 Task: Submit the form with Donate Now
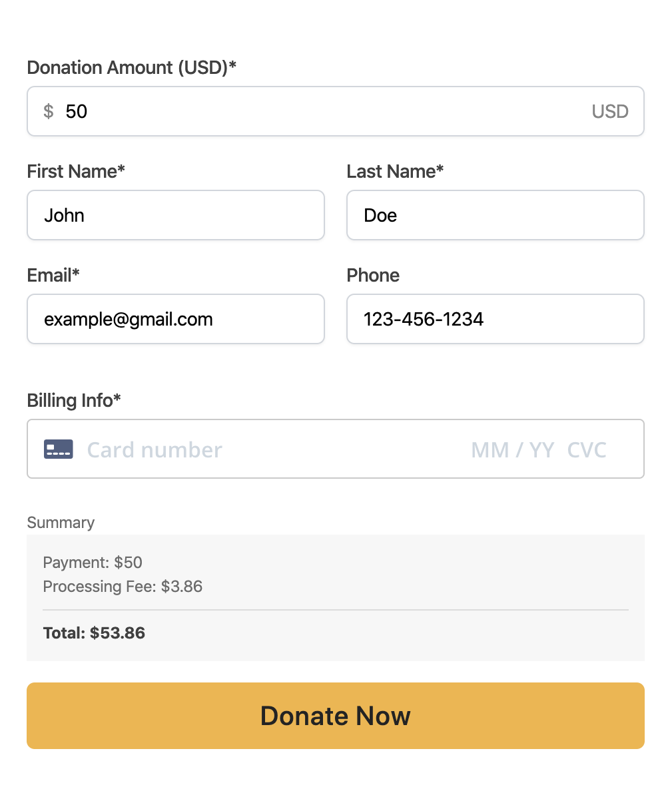(x=335, y=716)
